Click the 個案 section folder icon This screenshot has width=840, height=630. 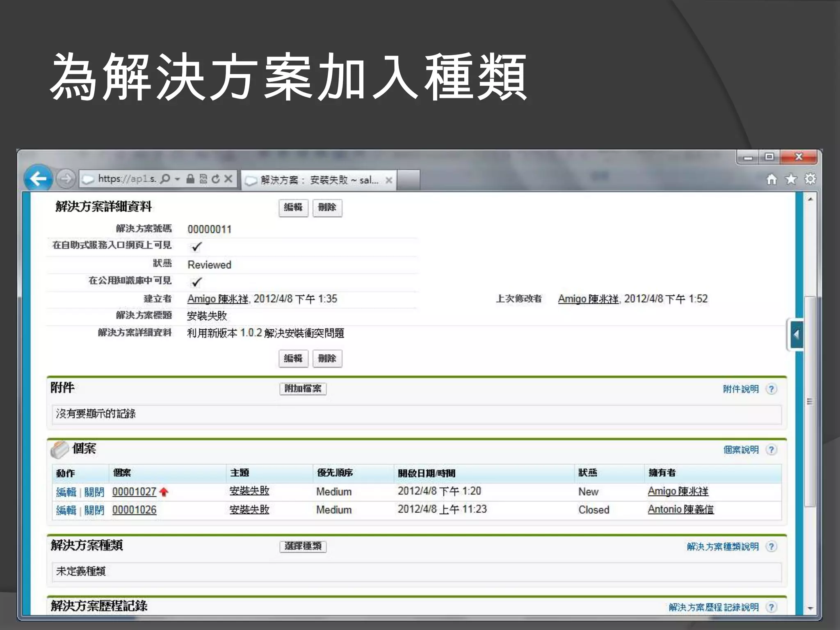(60, 450)
